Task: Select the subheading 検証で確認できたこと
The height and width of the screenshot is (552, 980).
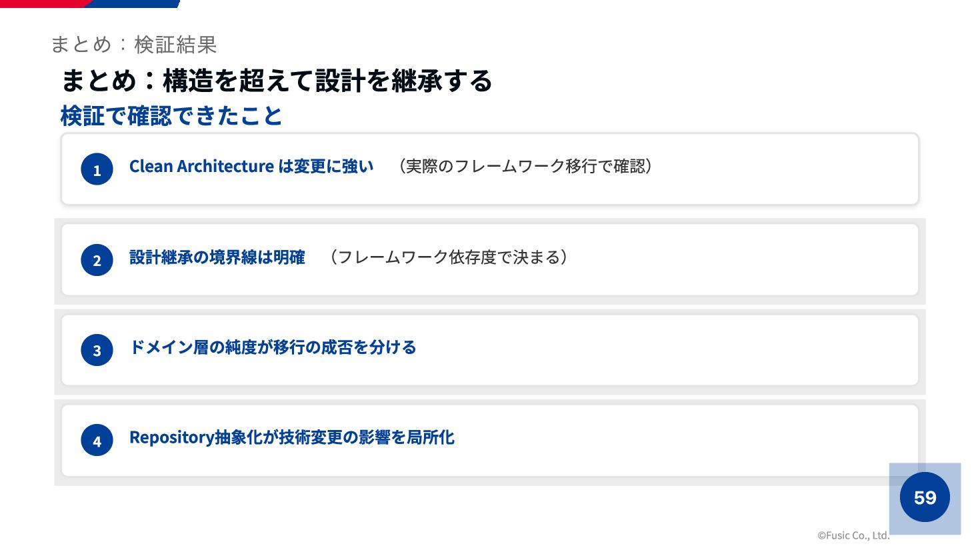Action: tap(171, 116)
